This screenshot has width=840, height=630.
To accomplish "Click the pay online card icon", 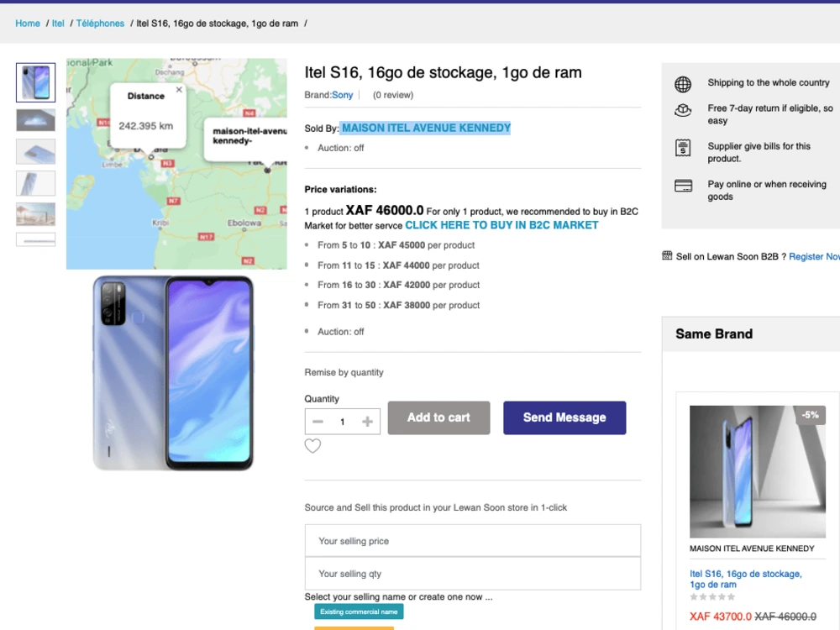I will [x=683, y=186].
